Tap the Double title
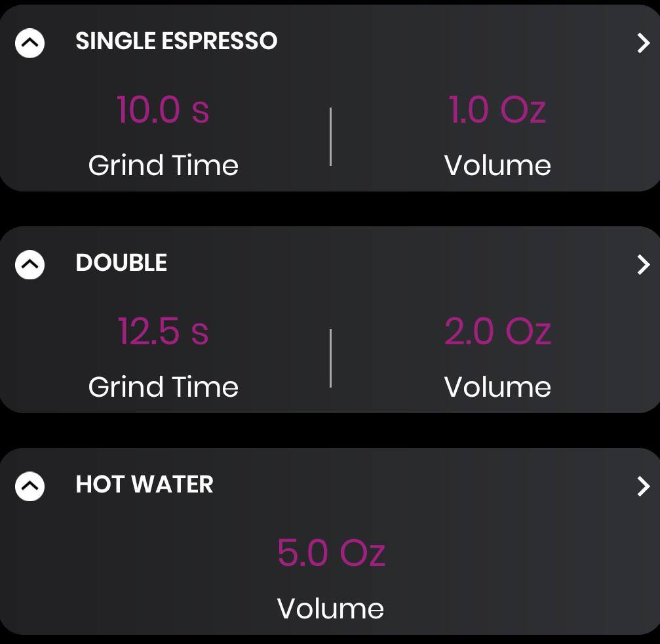Viewport: 660px width, 644px height. (x=121, y=263)
